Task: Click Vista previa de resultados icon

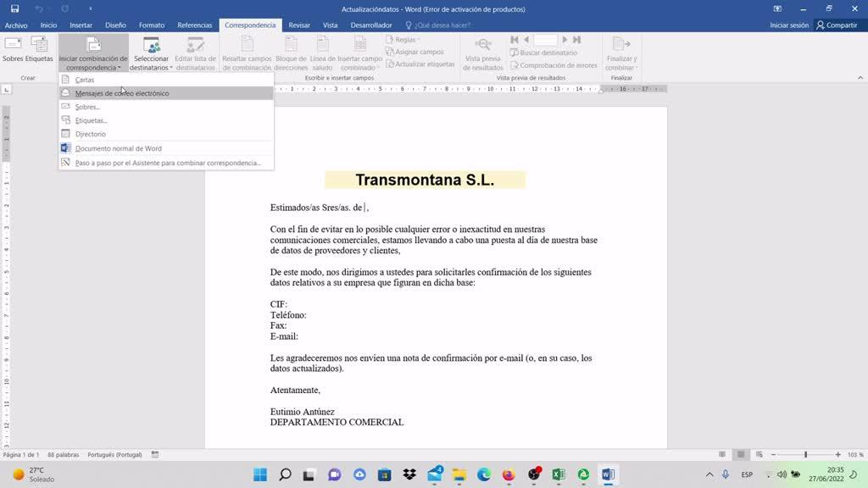Action: click(x=482, y=53)
